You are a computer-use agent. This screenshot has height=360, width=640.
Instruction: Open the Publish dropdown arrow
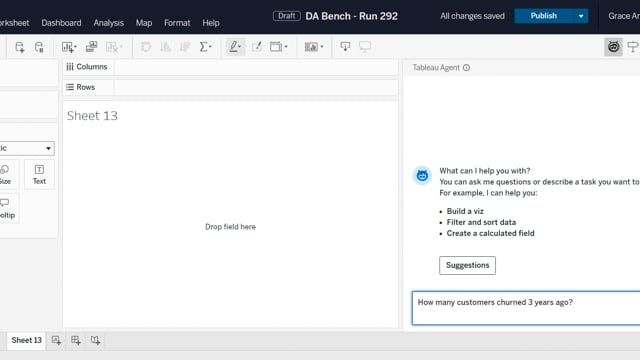pyautogui.click(x=581, y=16)
